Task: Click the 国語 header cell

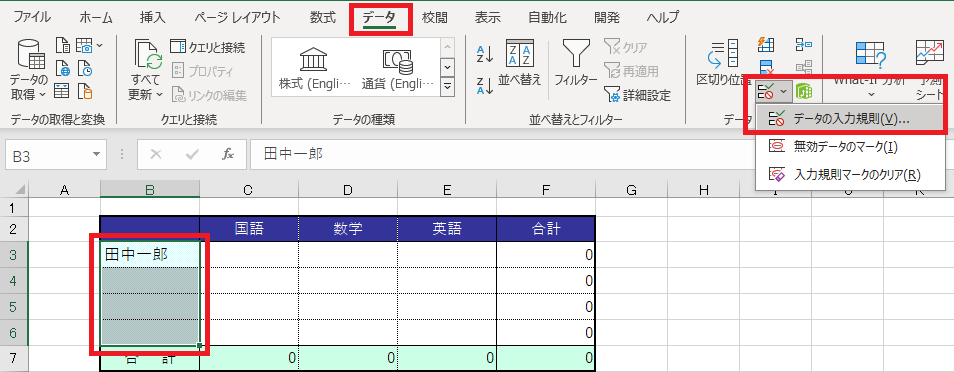Action: 249,229
